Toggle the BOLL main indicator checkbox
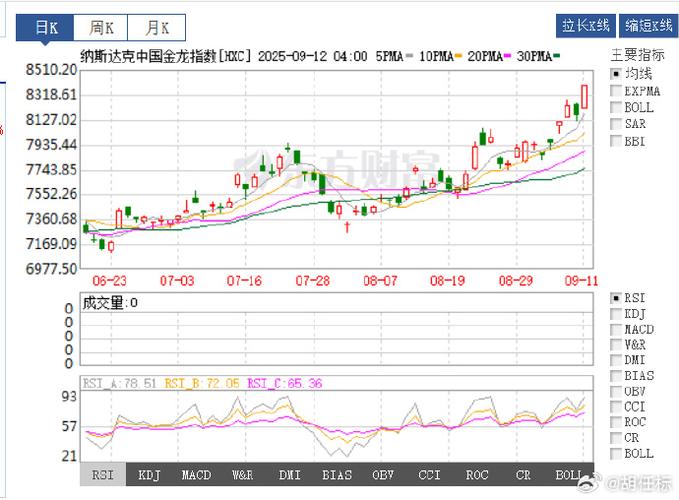This screenshot has height=500, width=679. pos(616,107)
